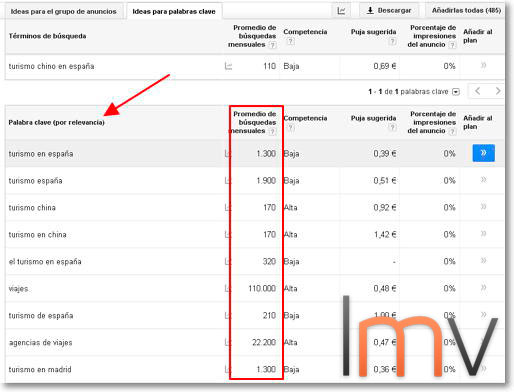Select the turismo china keyword
The width and height of the screenshot is (514, 392).
click(x=32, y=208)
